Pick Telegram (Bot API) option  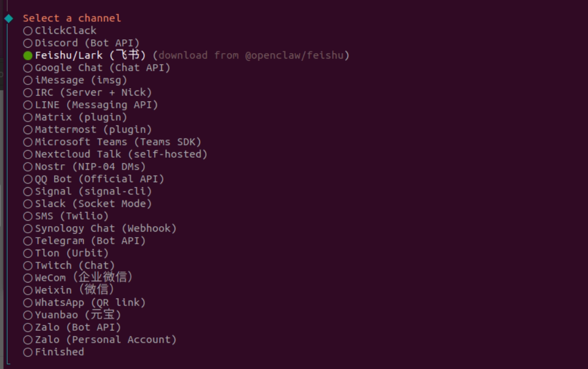click(x=84, y=241)
